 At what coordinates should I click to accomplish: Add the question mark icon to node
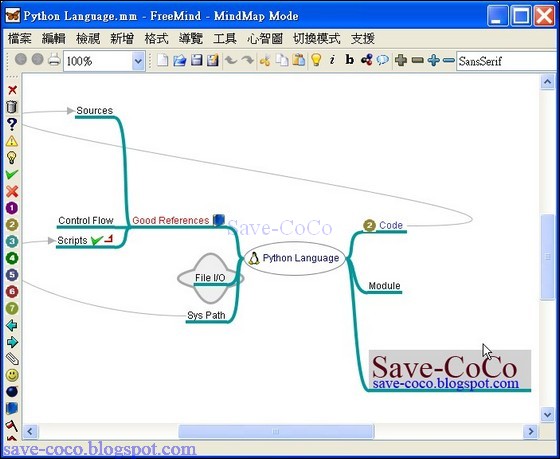tap(12, 124)
